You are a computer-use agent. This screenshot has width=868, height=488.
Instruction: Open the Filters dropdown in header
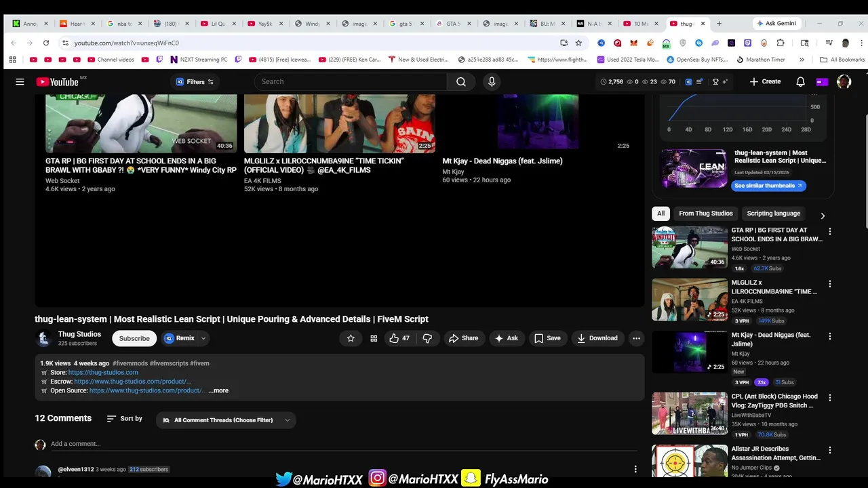(195, 82)
